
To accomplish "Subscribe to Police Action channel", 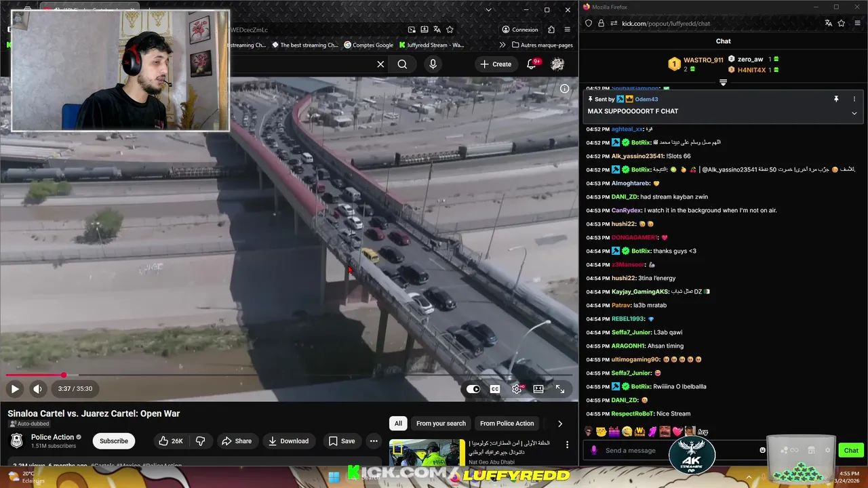I will tap(114, 441).
